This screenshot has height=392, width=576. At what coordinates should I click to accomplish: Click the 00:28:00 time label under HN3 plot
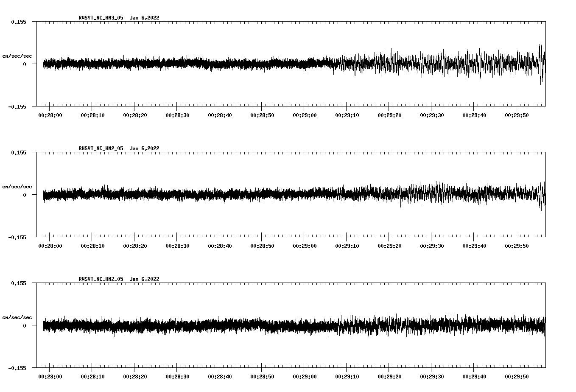50,115
